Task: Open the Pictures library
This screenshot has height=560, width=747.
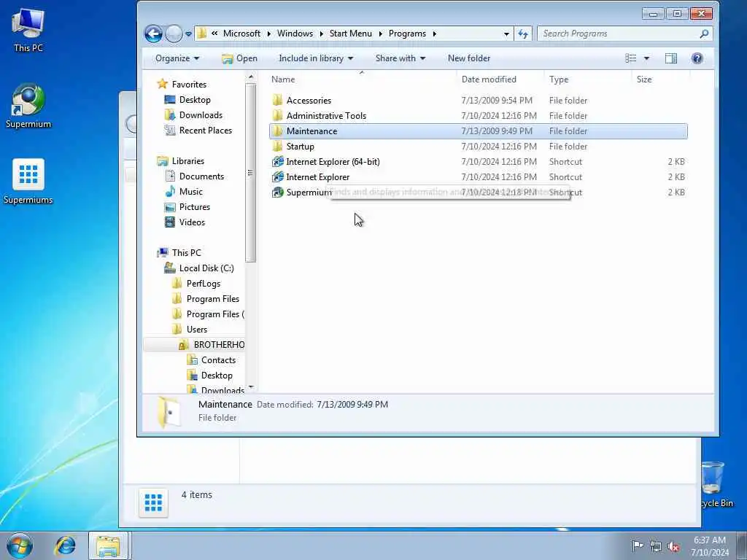Action: pyautogui.click(x=194, y=206)
